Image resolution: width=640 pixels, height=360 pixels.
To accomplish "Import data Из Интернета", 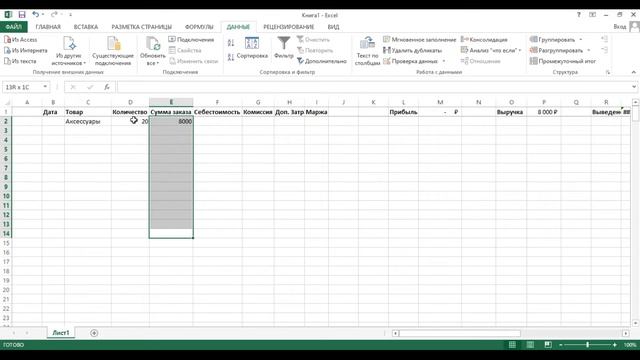I will click(25, 50).
